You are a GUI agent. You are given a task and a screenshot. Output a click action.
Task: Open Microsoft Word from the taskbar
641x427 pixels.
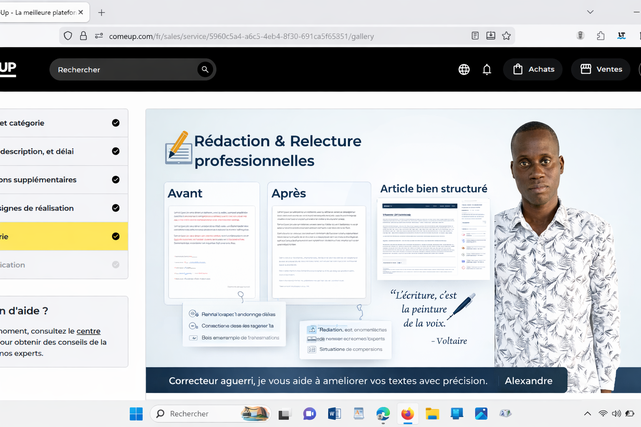[x=334, y=414]
